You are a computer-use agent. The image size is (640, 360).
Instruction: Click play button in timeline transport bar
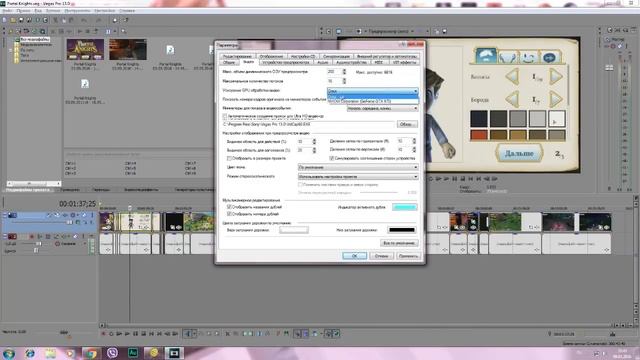pyautogui.click(x=127, y=334)
